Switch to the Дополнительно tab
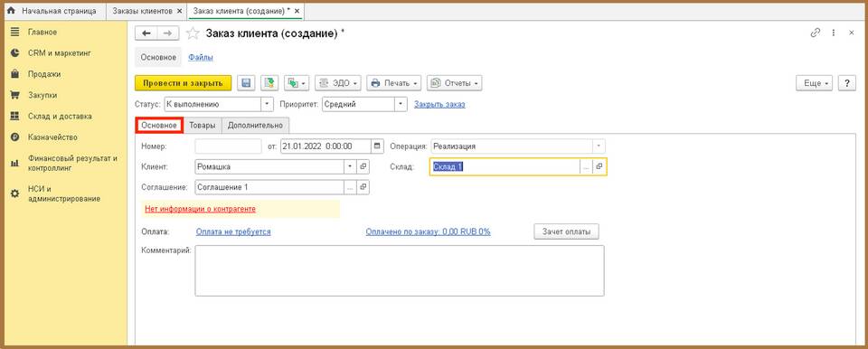This screenshot has height=349, width=868. (255, 125)
